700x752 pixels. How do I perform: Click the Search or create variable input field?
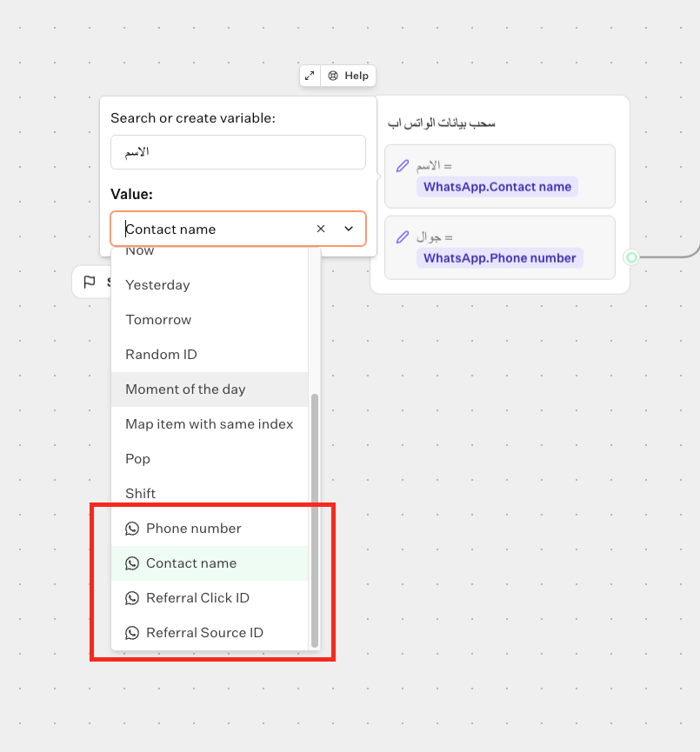(237, 152)
